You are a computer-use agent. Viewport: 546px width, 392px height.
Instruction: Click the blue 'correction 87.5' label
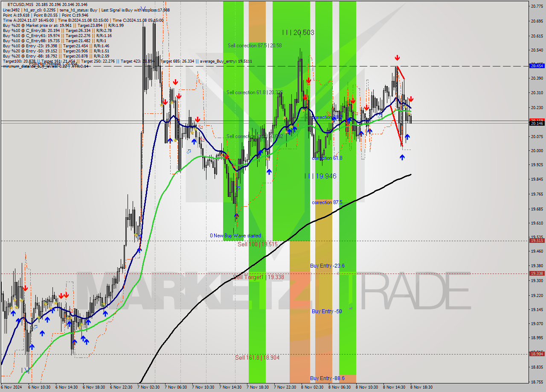pos(327,202)
